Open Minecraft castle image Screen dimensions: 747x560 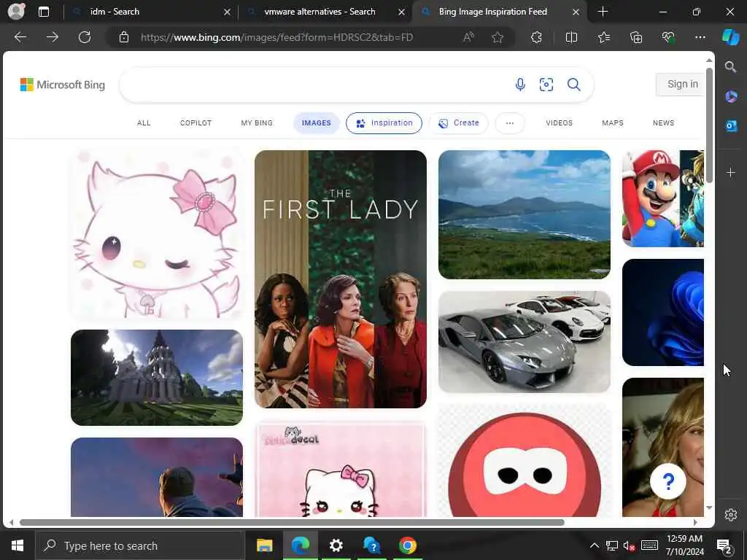(157, 378)
